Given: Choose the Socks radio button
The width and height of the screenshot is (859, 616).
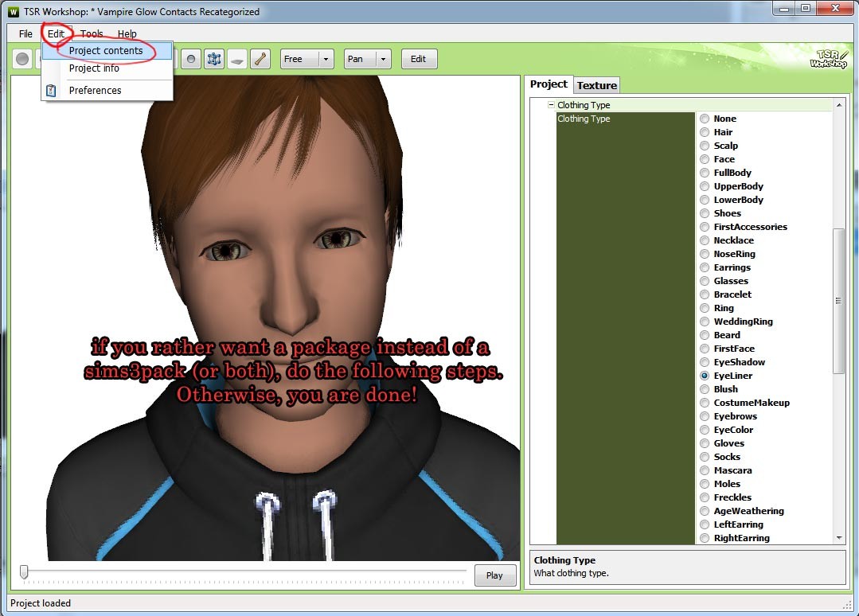Looking at the screenshot, I should click(705, 457).
